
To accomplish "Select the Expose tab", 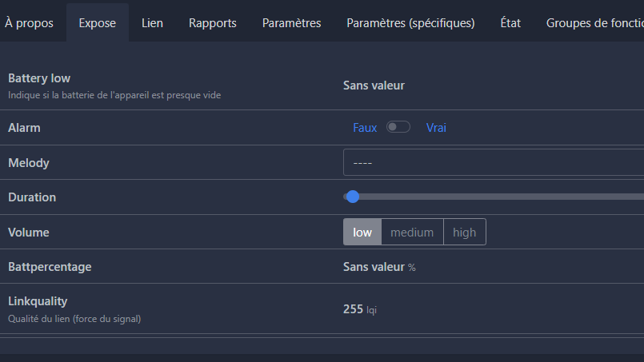I will pyautogui.click(x=98, y=23).
